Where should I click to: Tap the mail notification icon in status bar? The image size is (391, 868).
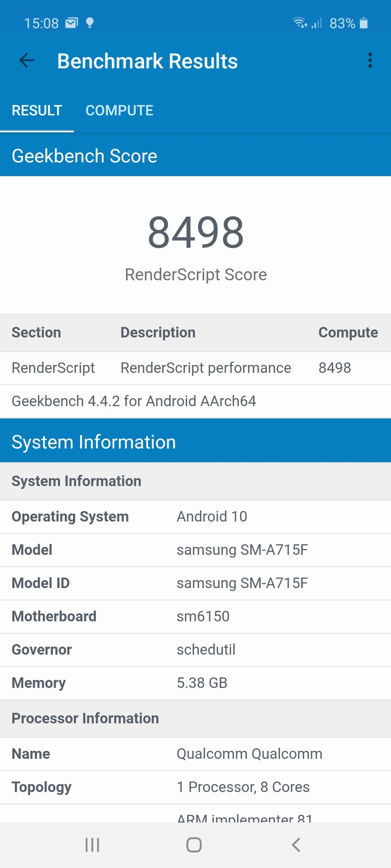[x=71, y=23]
